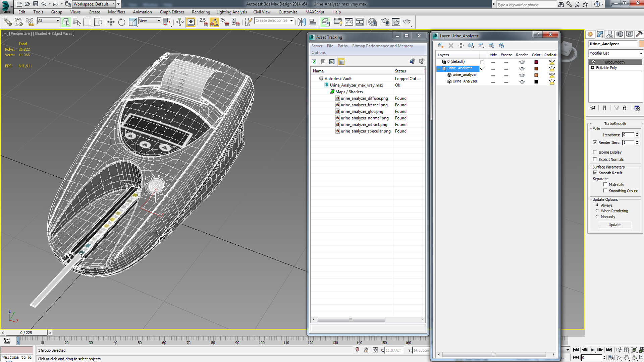Change orange color swatch of urine_analyzer object

536,75
